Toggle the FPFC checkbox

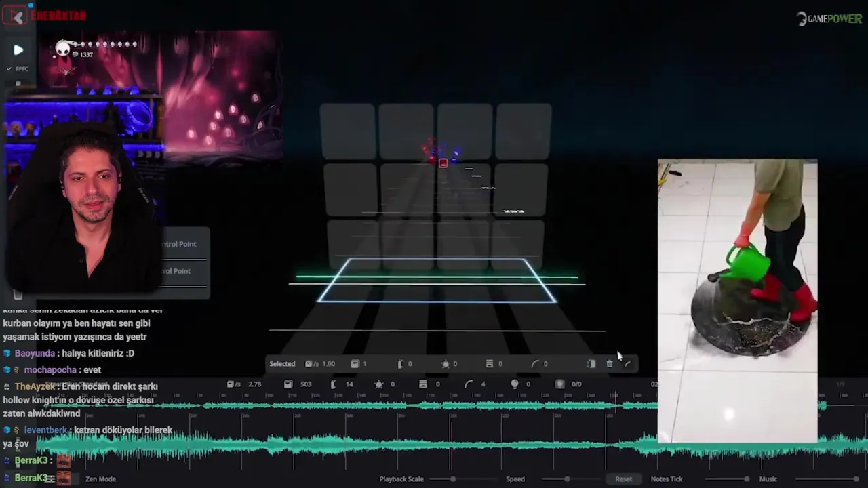click(9, 69)
